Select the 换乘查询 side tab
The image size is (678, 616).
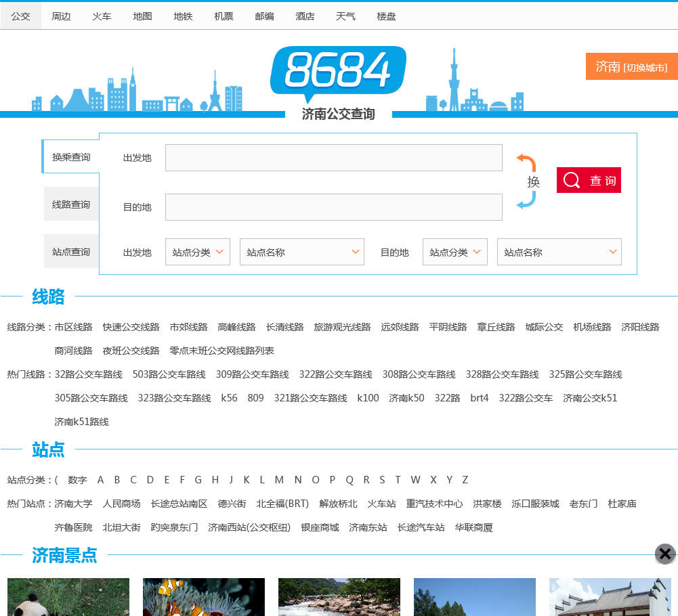click(71, 157)
